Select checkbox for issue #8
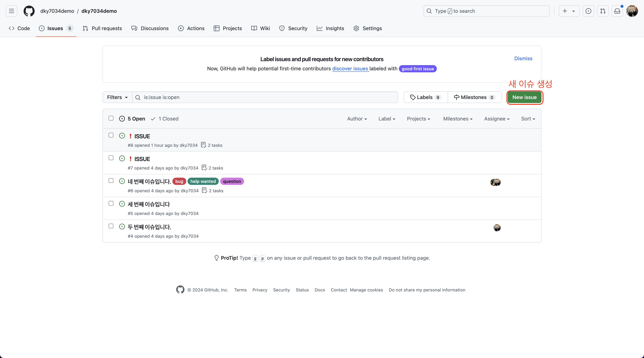Screen dimensions: 644x358 [x=111, y=135]
